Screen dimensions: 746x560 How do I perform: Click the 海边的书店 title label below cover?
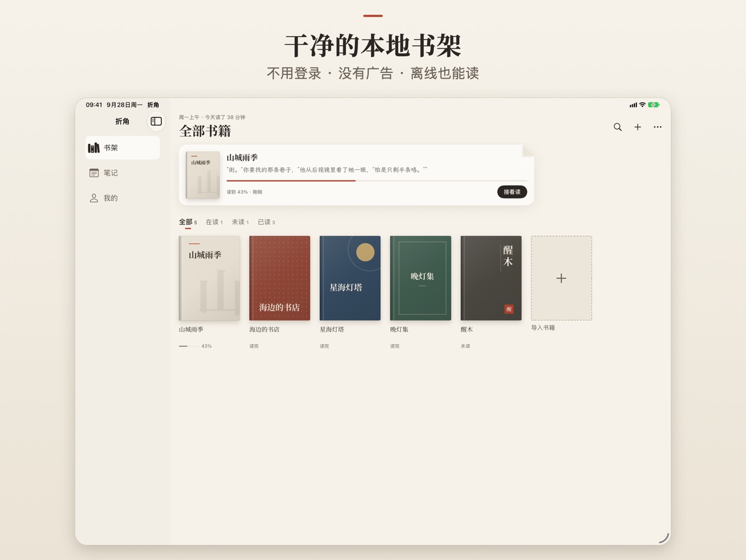264,330
